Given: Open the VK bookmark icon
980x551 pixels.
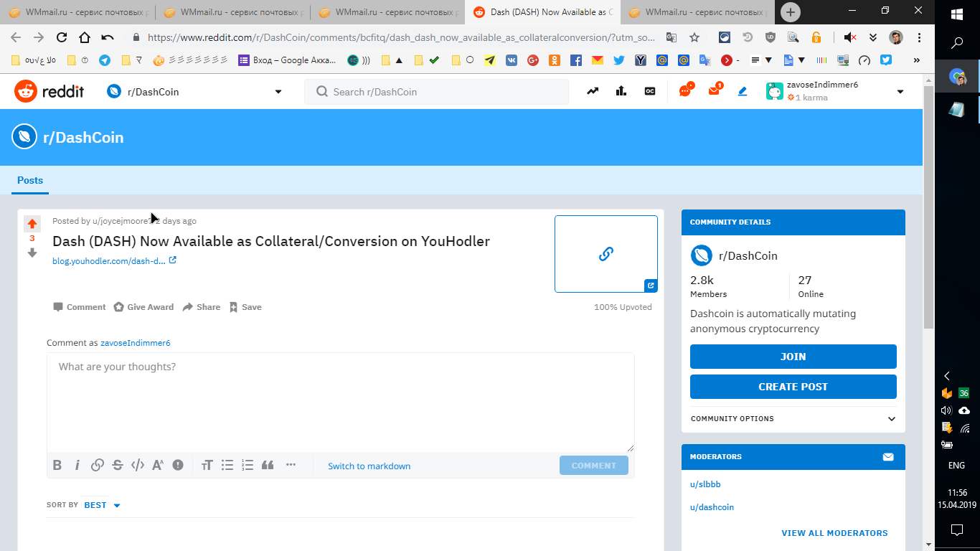Looking at the screenshot, I should click(x=512, y=60).
